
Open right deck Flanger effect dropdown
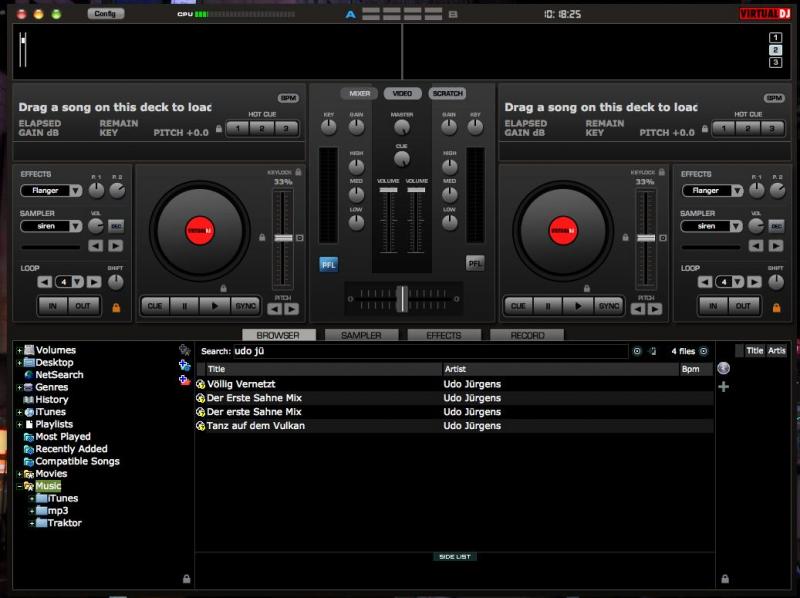tap(737, 191)
